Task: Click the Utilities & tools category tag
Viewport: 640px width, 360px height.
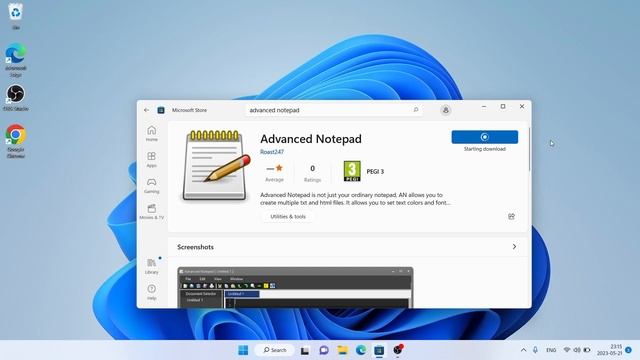Action: click(288, 217)
